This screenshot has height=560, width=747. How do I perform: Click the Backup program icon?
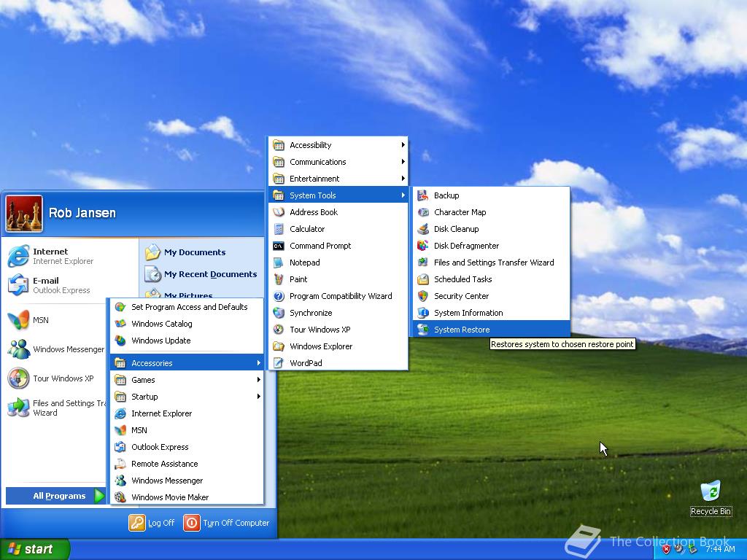click(x=422, y=195)
